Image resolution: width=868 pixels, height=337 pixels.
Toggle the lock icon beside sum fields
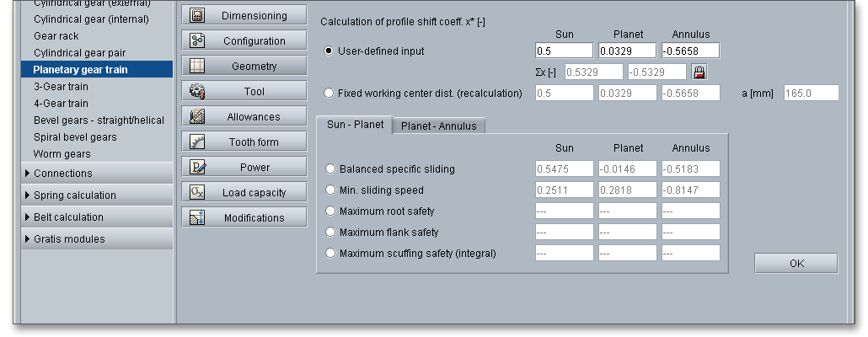pos(699,72)
